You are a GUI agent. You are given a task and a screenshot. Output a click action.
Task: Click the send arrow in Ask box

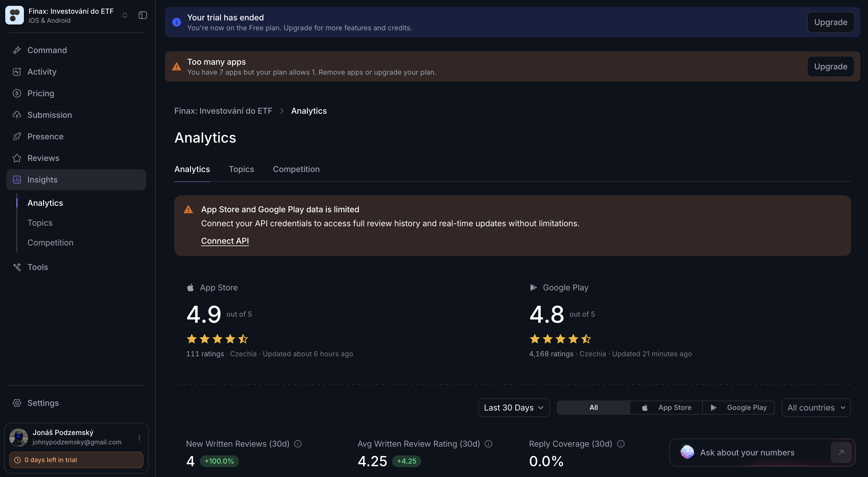841,453
